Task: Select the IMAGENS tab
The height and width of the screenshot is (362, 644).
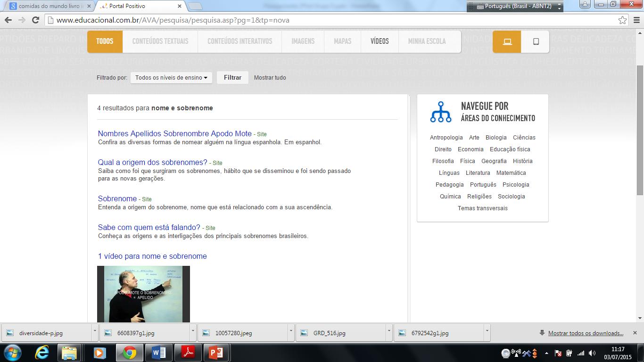Action: click(303, 41)
